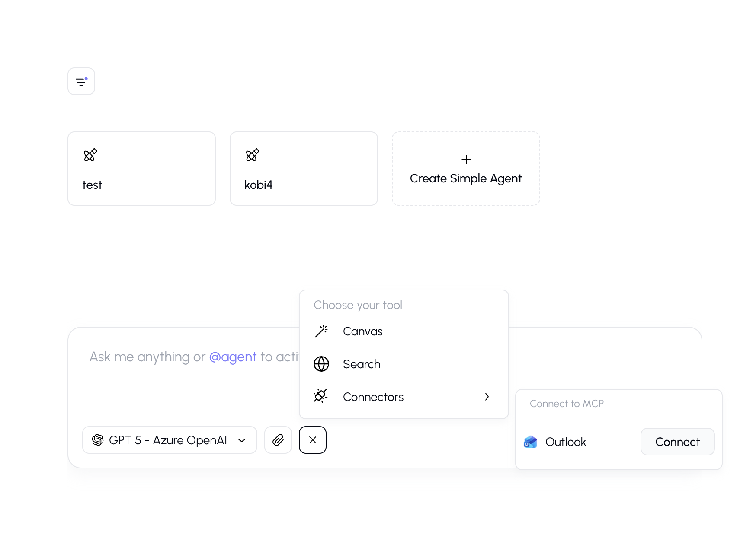Click the plus icon for new agent

466,159
